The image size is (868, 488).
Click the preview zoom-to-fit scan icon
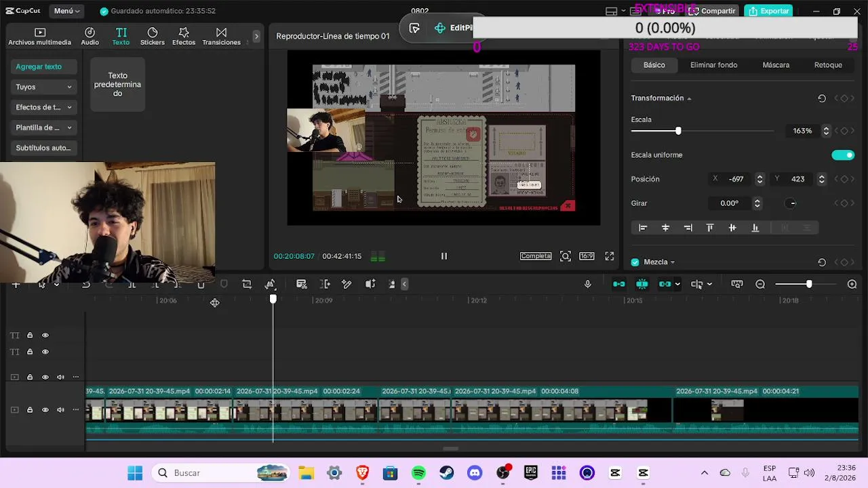click(565, 256)
